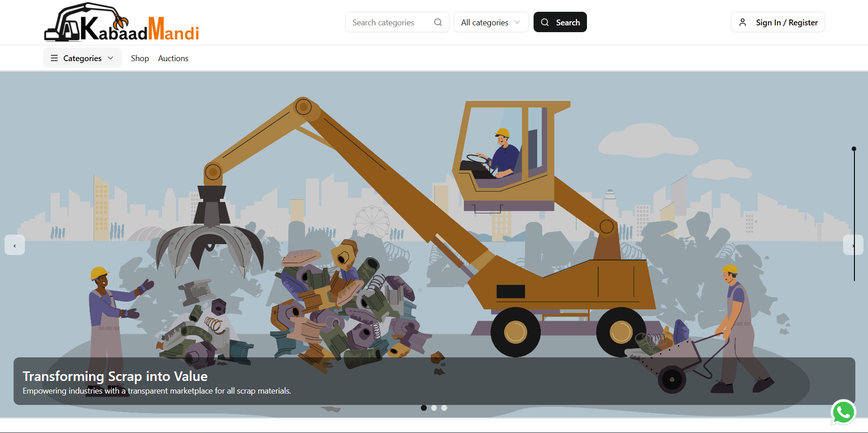
Task: Open the Shop page
Action: point(140,58)
